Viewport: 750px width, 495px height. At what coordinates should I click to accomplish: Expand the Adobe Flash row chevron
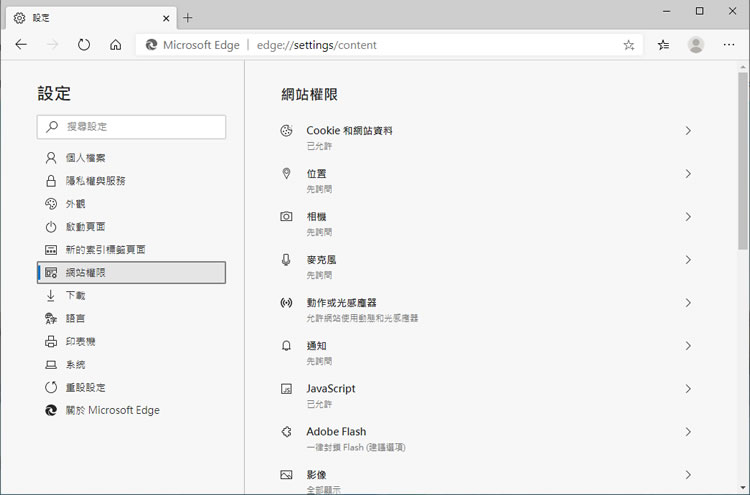click(688, 432)
